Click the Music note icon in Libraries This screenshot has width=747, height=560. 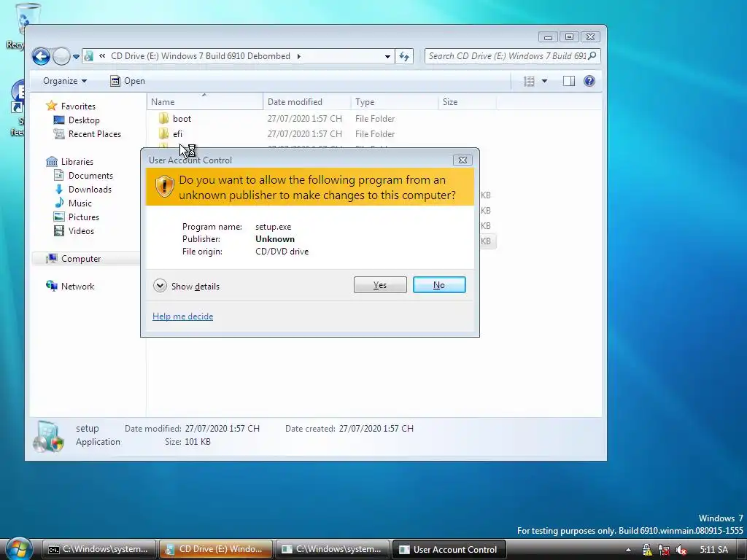click(59, 203)
